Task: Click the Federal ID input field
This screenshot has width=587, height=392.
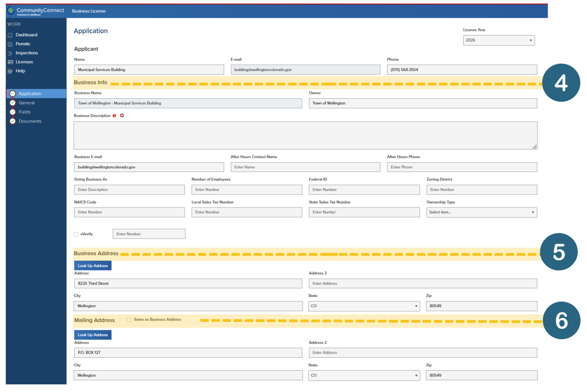Action: pyautogui.click(x=364, y=190)
